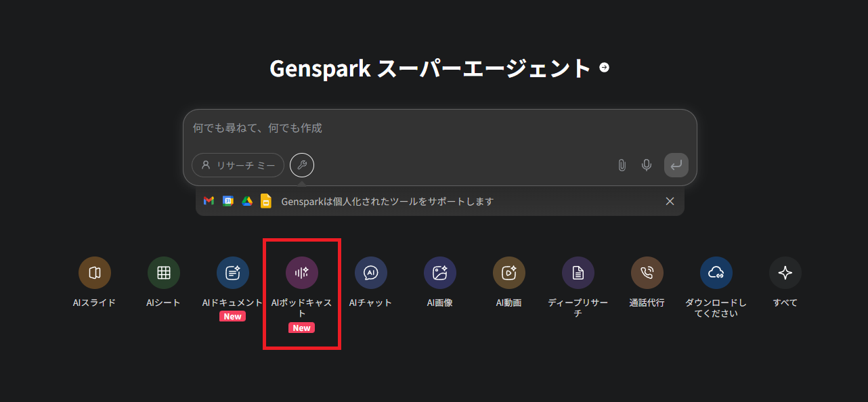Toggle the リサーチ ミー button
Screen dimensions: 868x402
coord(238,165)
